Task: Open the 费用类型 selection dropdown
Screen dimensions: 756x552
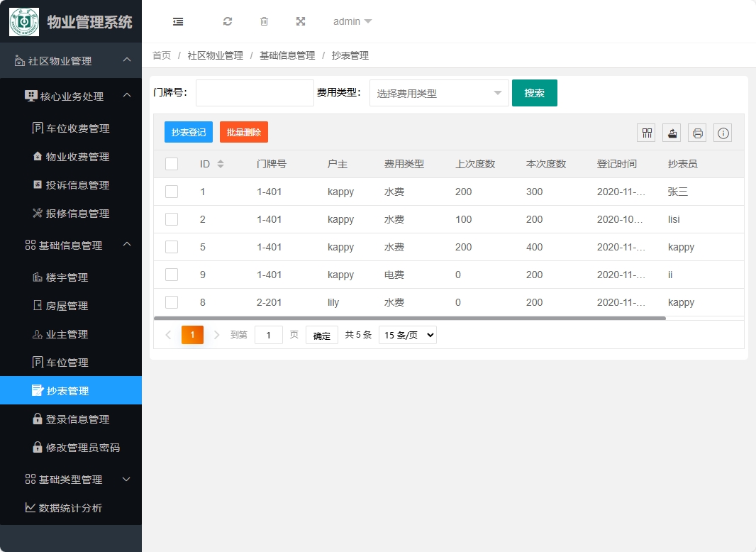Action: coord(438,93)
